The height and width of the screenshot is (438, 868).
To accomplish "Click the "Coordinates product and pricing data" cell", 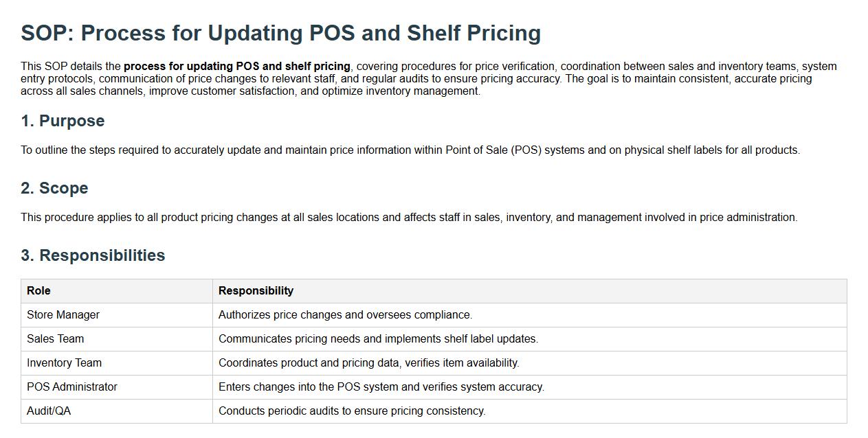I will coord(368,363).
